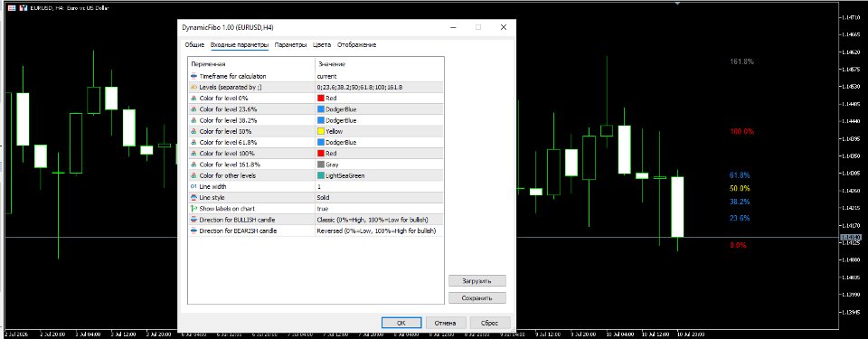The width and height of the screenshot is (868, 339).
Task: Click the red swatch for level 0%
Action: point(320,98)
